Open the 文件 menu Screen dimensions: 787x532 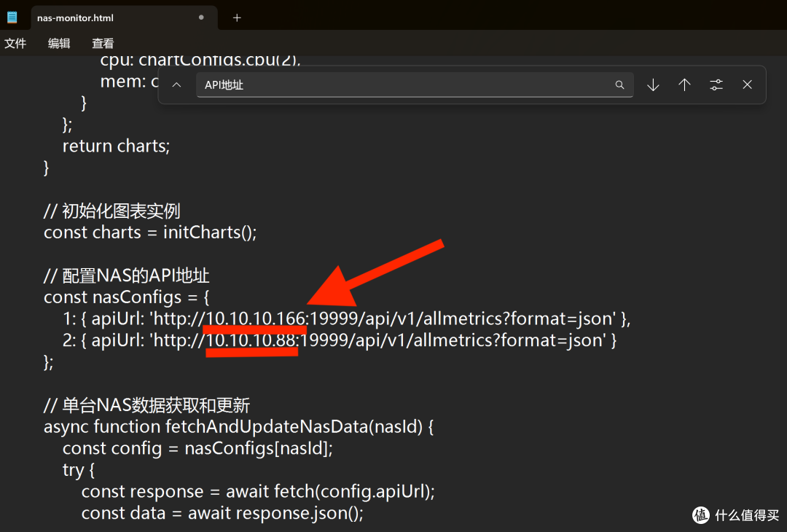pyautogui.click(x=15, y=44)
